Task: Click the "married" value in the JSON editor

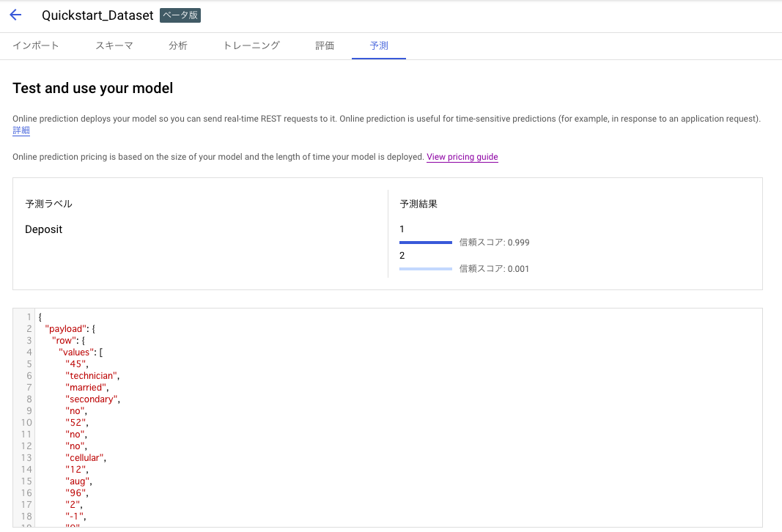Action: (86, 387)
